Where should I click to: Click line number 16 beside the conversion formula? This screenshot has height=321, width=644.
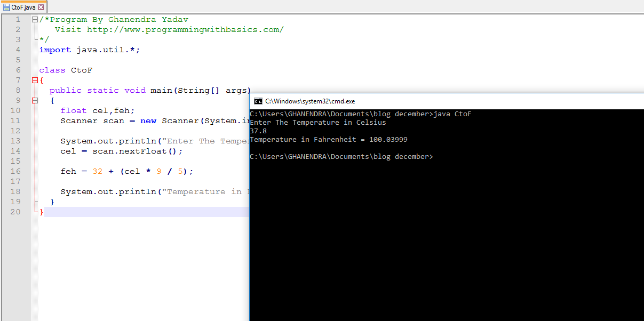[15, 171]
